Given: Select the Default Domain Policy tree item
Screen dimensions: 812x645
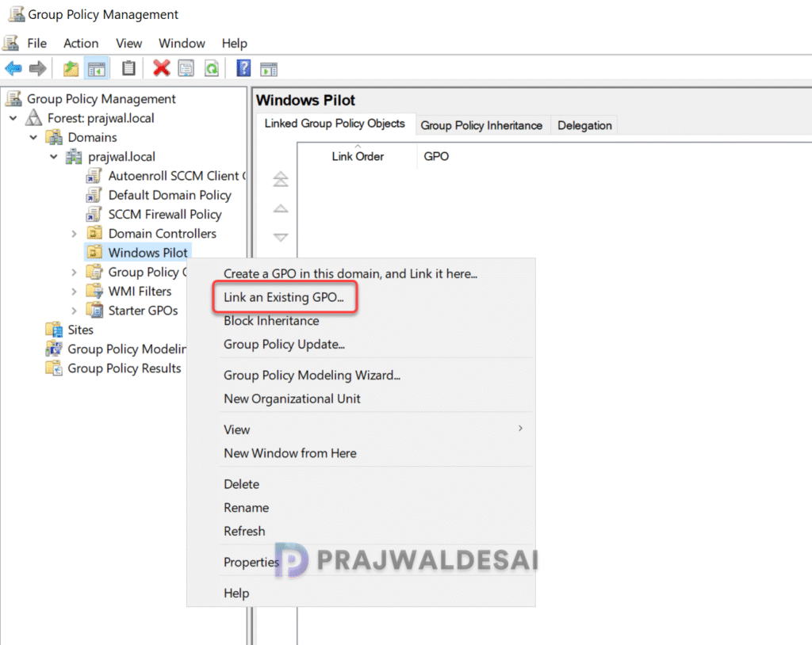Looking at the screenshot, I should click(170, 195).
